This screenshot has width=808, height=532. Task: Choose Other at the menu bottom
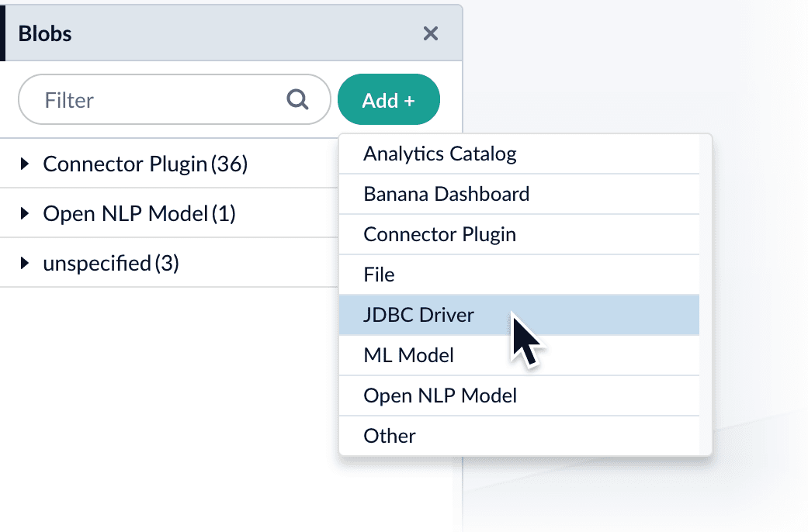(519, 436)
